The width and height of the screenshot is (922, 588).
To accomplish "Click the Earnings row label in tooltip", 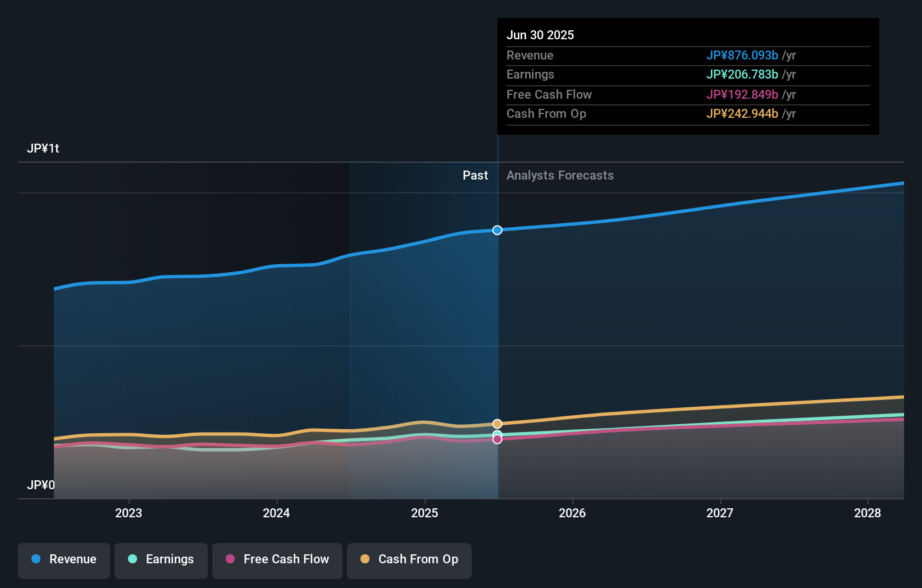I will coord(530,74).
